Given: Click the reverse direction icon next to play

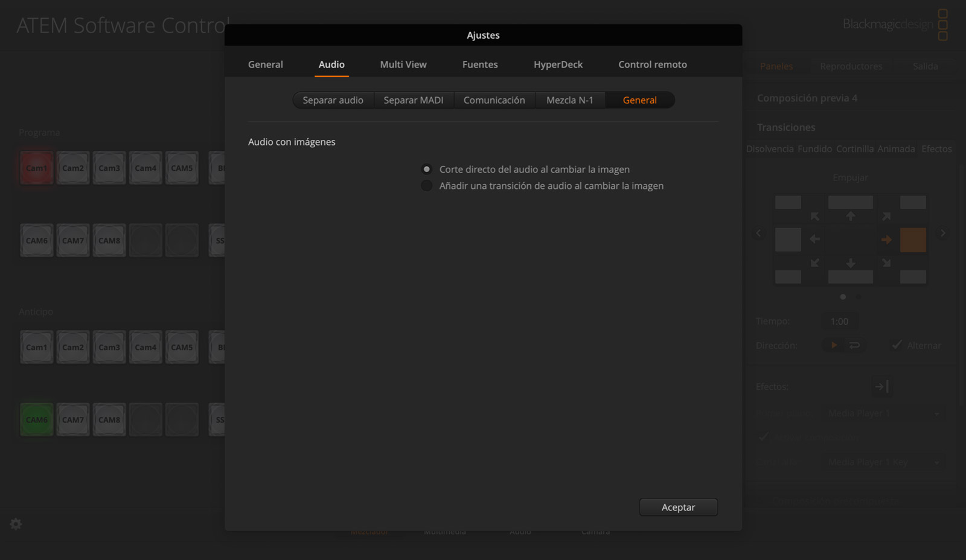Looking at the screenshot, I should pyautogui.click(x=854, y=345).
